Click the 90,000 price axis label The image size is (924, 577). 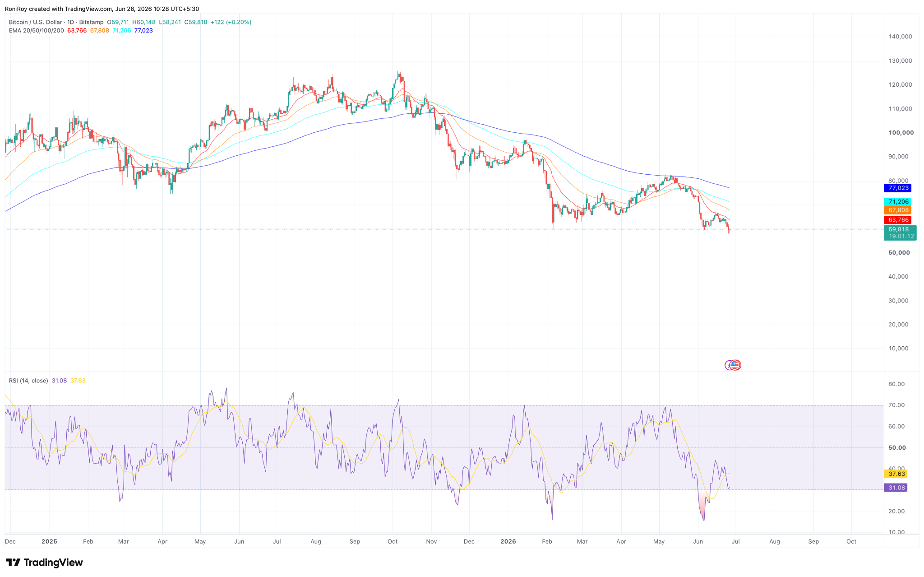898,156
